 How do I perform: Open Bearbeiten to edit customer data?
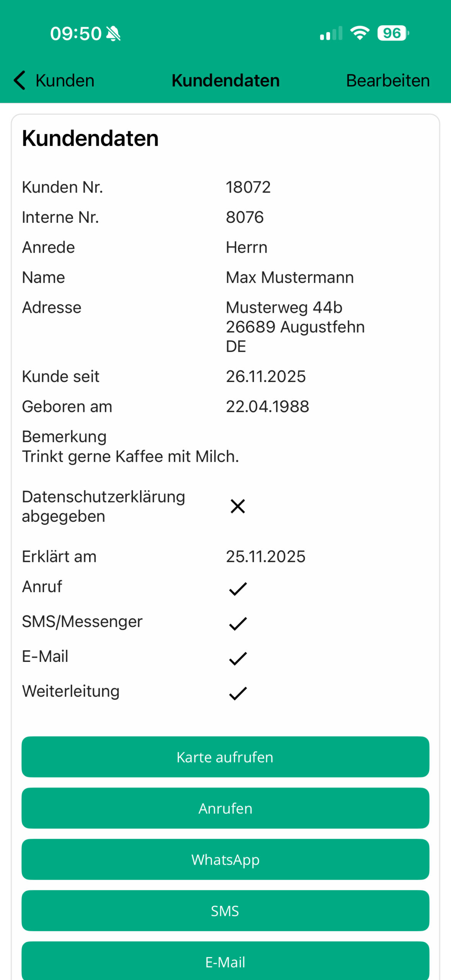[388, 80]
